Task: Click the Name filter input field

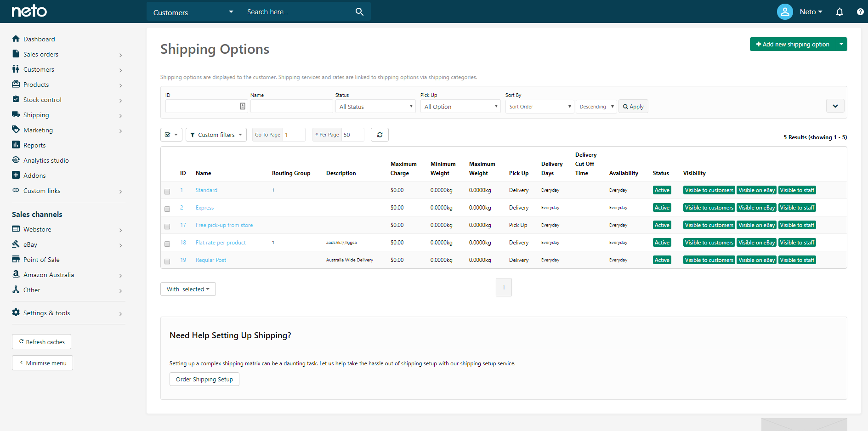Action: [292, 106]
